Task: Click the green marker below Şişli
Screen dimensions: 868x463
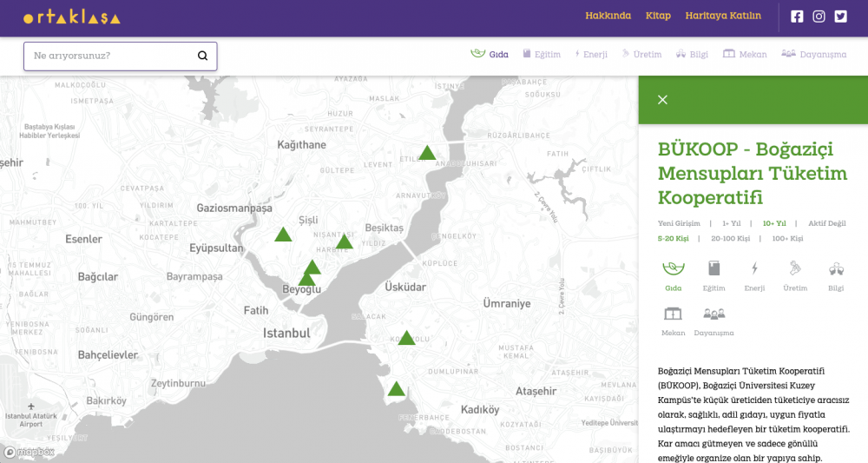Action: tap(283, 235)
